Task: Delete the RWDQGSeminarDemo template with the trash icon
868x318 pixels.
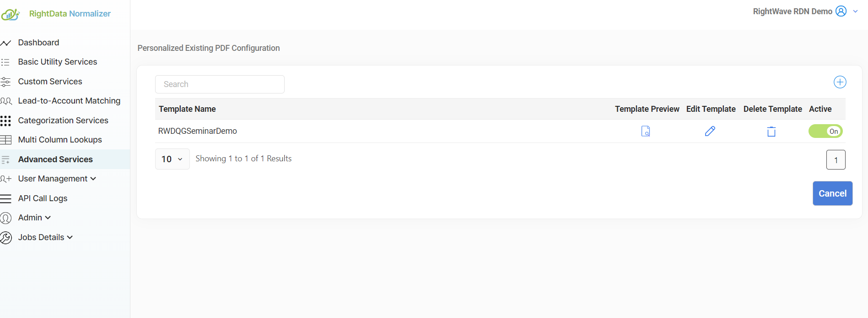Action: (771, 132)
